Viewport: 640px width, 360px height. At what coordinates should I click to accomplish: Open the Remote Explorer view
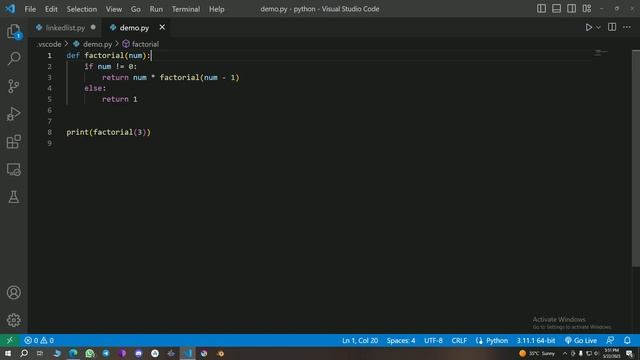pyautogui.click(x=14, y=169)
